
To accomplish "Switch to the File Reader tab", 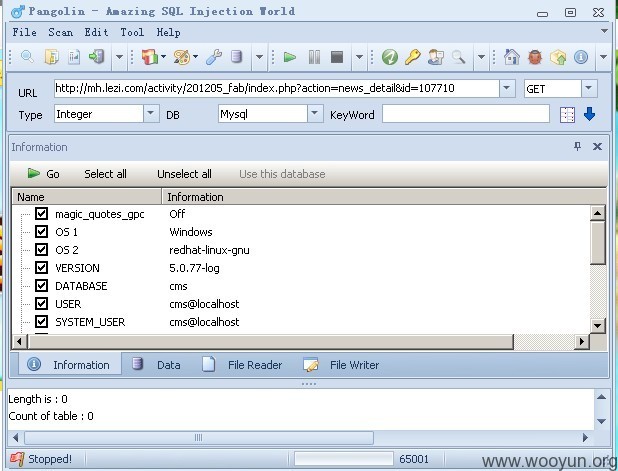I will [x=243, y=365].
